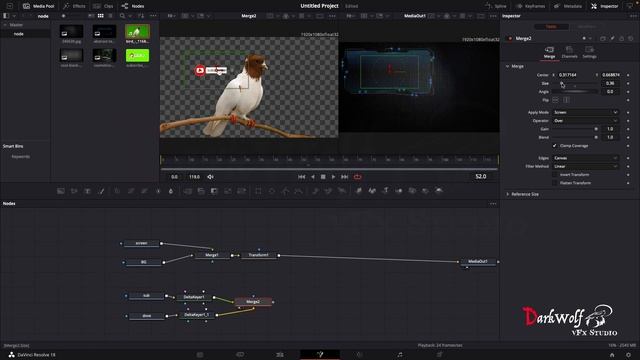Switch to the Modifiers tab in the Inspector
Image resolution: width=640 pixels, height=360 pixels.
[587, 27]
